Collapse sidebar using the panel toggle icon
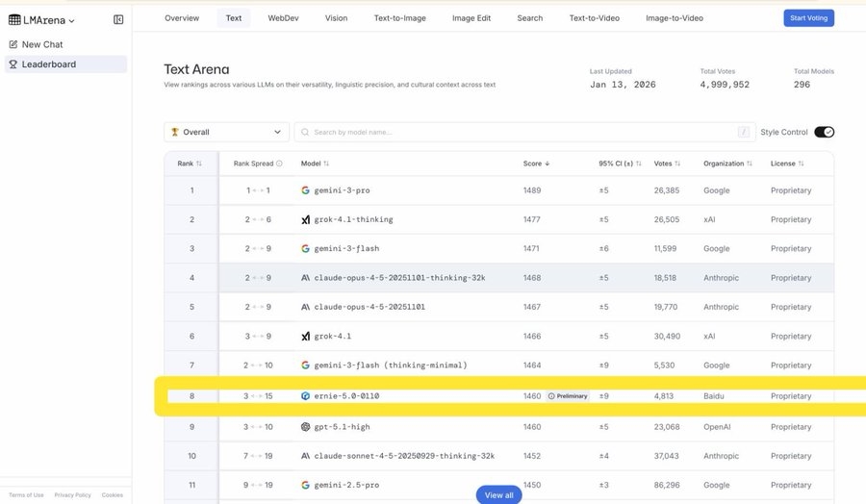The height and width of the screenshot is (504, 866). click(x=118, y=19)
